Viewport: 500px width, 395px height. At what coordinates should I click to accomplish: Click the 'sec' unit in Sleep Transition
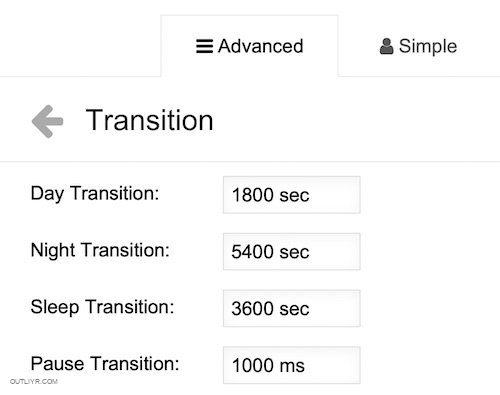[x=294, y=309]
